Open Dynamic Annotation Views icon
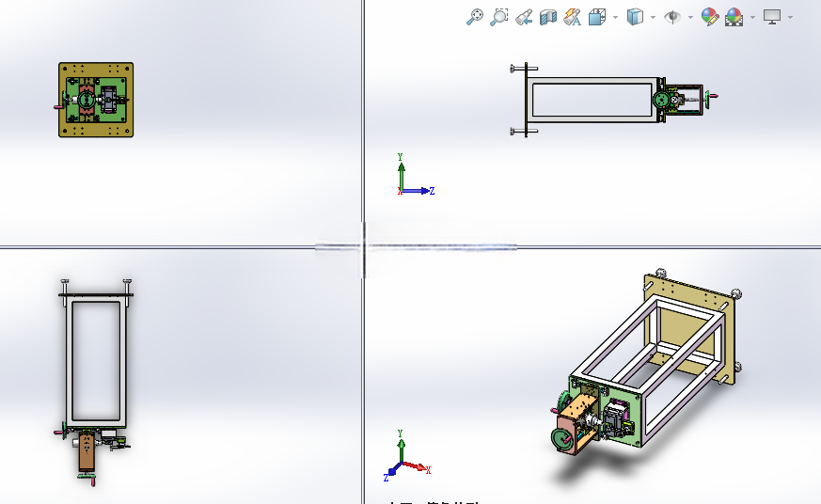 [573, 17]
